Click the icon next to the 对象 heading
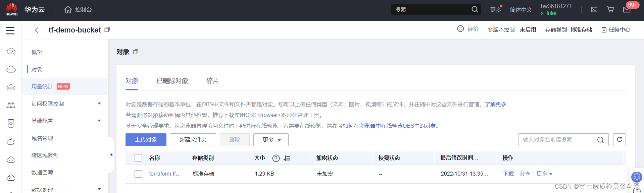644x193 pixels. [136, 52]
